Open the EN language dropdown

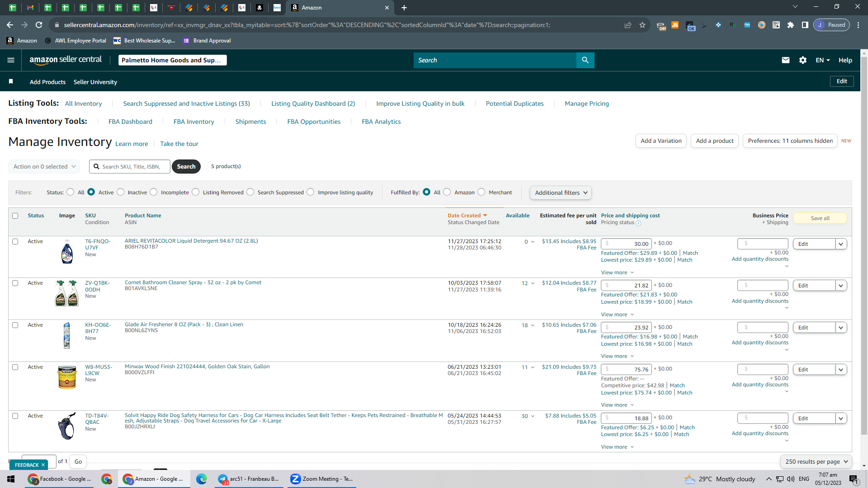[x=823, y=60]
